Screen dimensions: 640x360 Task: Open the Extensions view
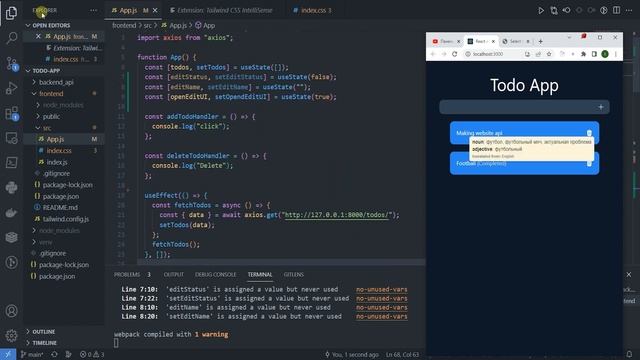pos(11,113)
